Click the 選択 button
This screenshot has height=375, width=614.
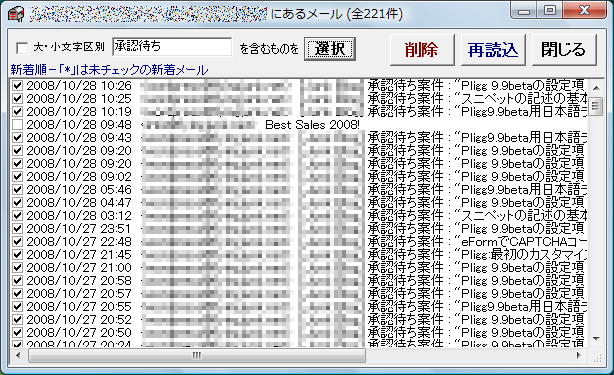(x=330, y=49)
